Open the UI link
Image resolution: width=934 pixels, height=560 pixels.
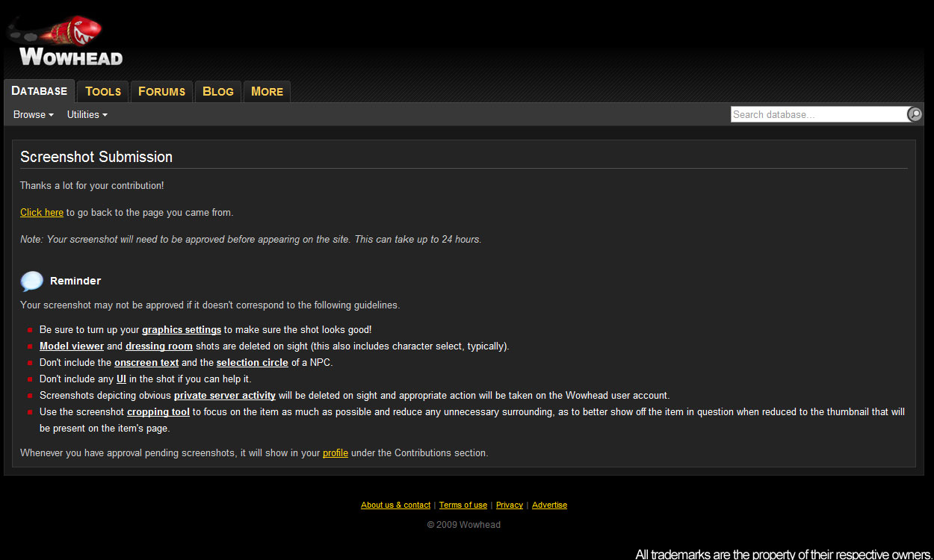(x=121, y=379)
